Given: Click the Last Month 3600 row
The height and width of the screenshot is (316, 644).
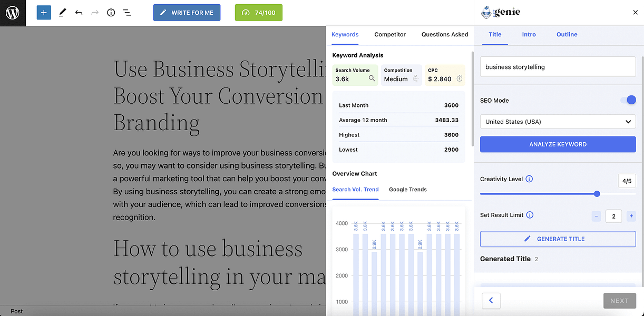Looking at the screenshot, I should [x=399, y=105].
